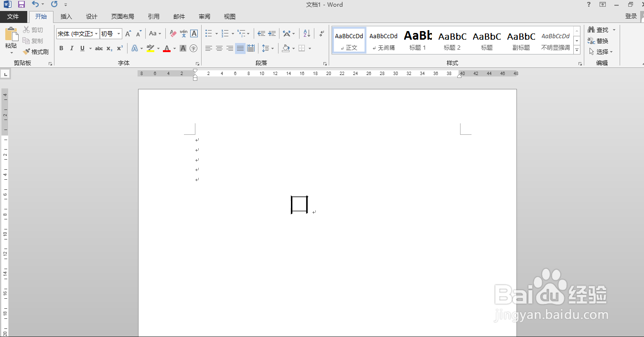Apply subscript x₂ formatting
Viewport: 644px width, 337px height.
tap(109, 48)
